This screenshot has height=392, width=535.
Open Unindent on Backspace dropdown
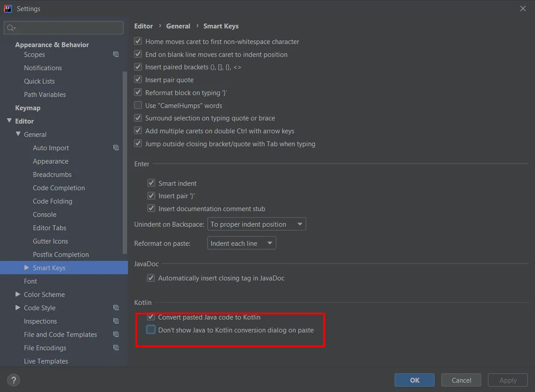click(256, 224)
